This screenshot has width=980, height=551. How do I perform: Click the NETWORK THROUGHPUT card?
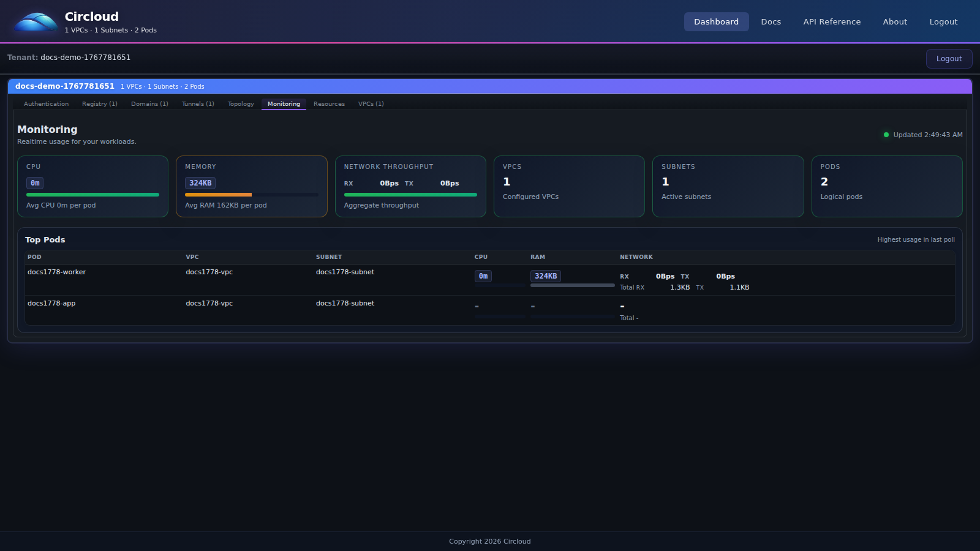[x=410, y=186]
